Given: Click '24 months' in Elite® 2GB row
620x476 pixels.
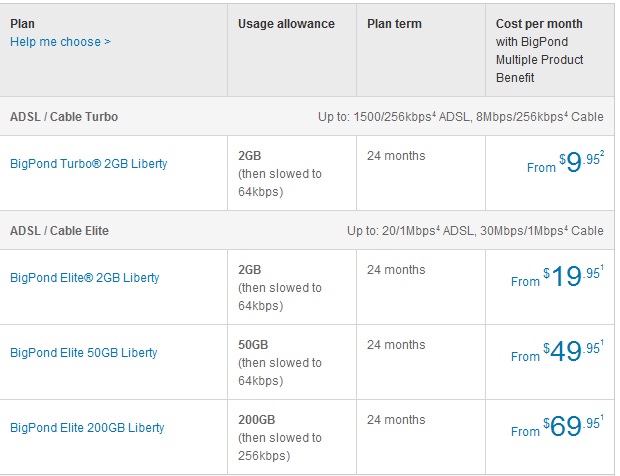Looking at the screenshot, I should 396,270.
